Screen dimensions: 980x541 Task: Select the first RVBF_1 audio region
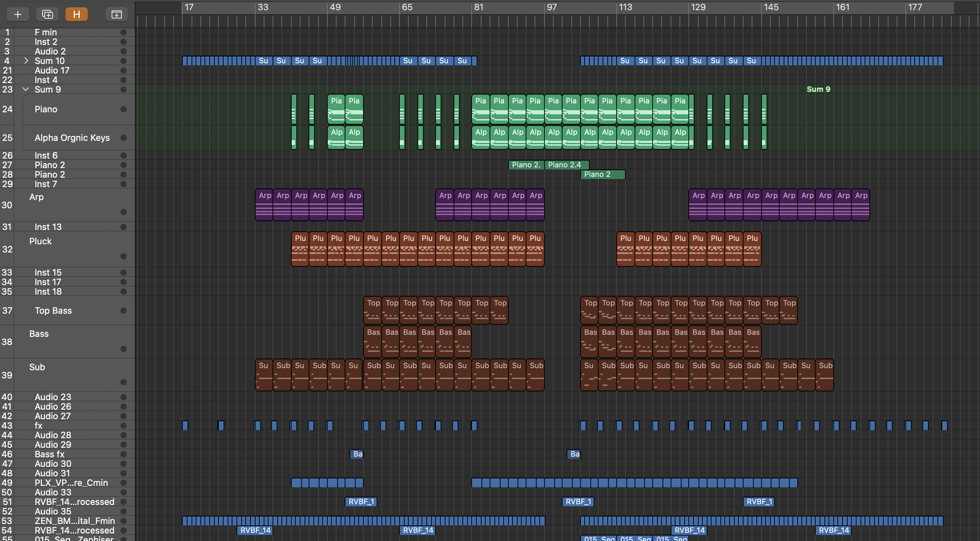pos(361,502)
